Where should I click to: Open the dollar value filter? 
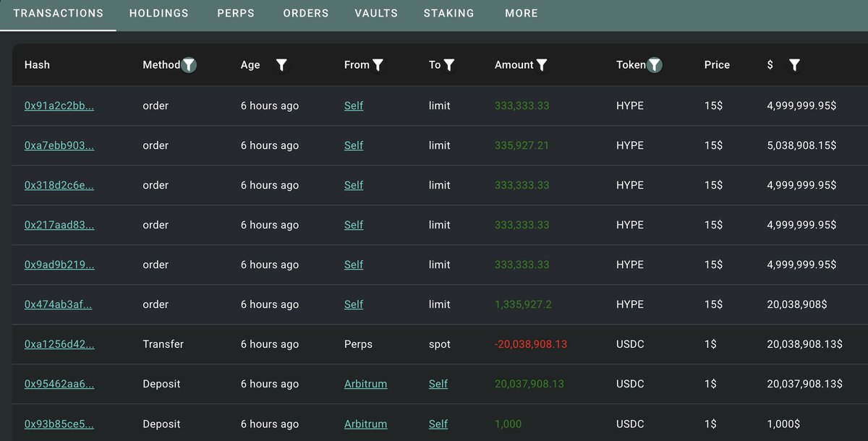coord(794,65)
